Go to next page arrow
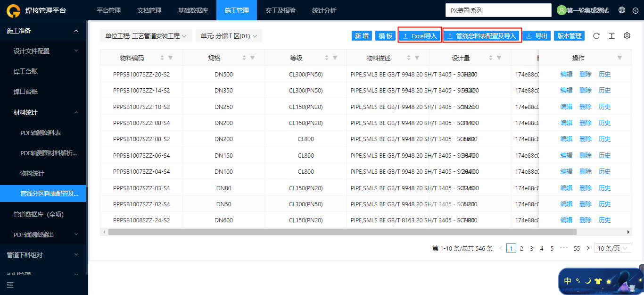The width and height of the screenshot is (644, 295). (x=588, y=248)
